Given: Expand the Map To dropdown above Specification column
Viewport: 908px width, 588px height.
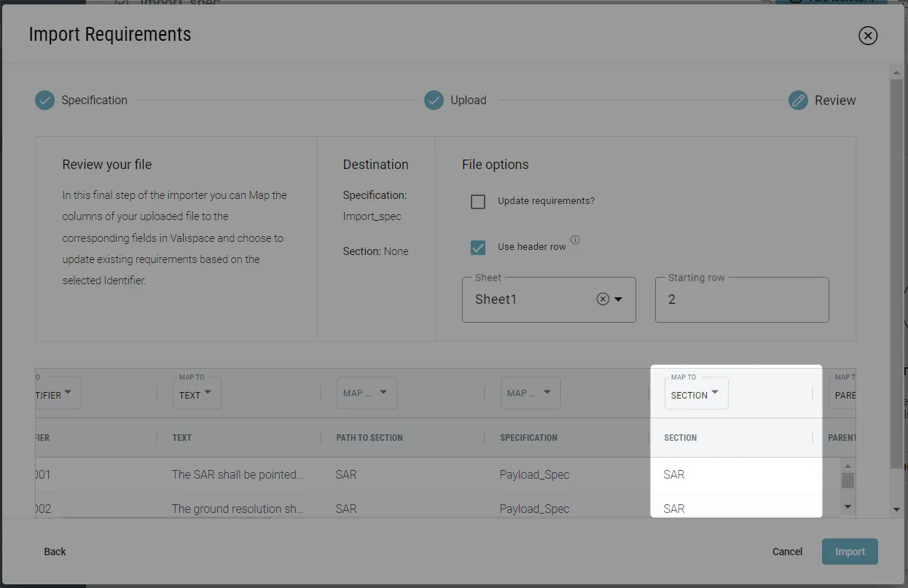Looking at the screenshot, I should click(x=531, y=393).
